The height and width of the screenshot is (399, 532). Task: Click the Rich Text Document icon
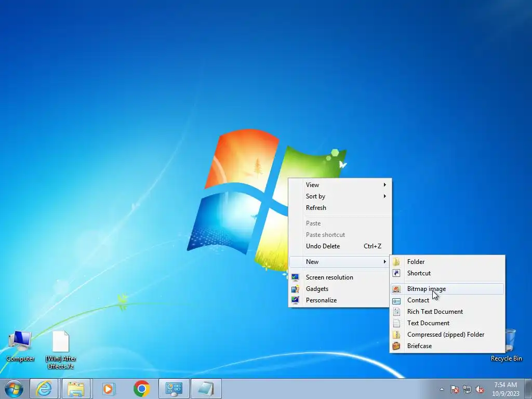396,312
